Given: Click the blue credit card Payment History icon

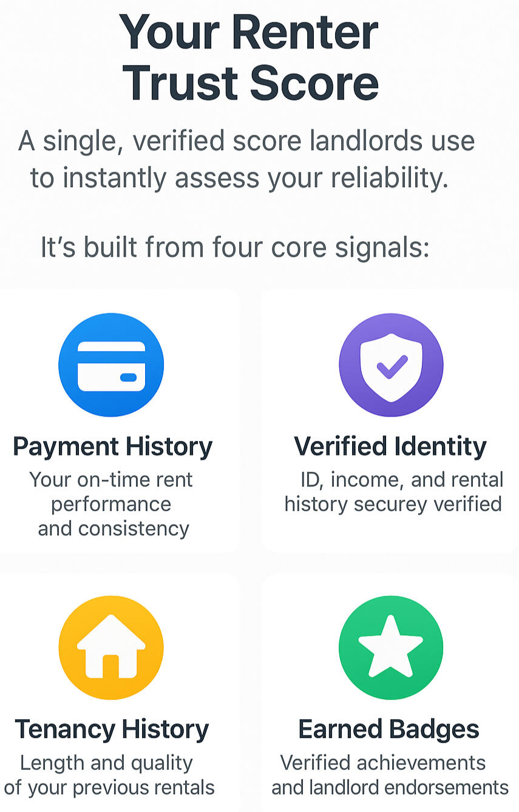Looking at the screenshot, I should pos(111,365).
